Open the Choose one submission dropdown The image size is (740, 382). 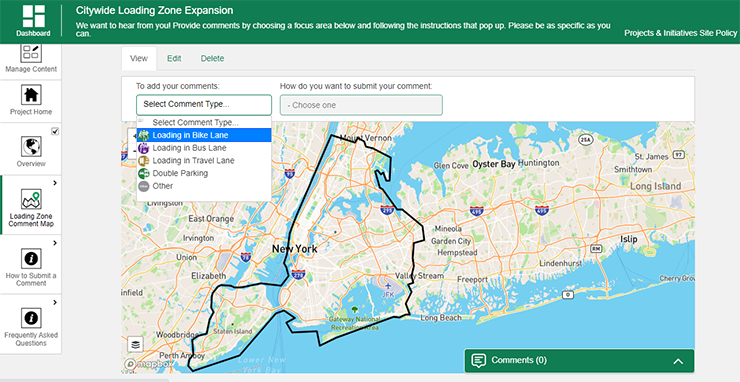(x=361, y=105)
